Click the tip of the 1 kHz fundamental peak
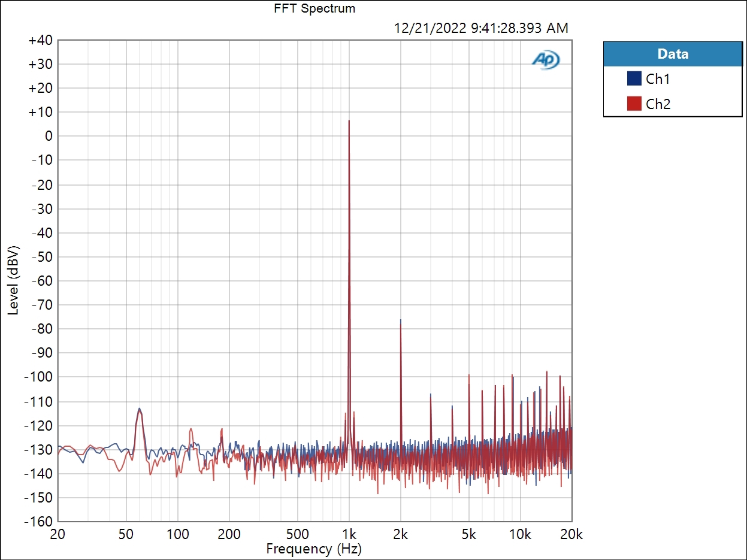 point(349,121)
